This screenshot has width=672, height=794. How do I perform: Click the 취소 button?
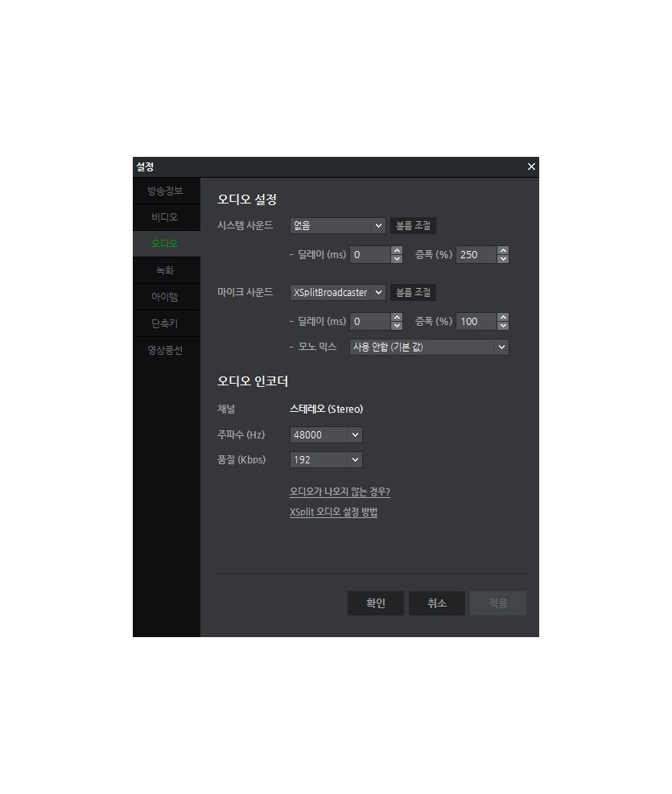(x=437, y=603)
